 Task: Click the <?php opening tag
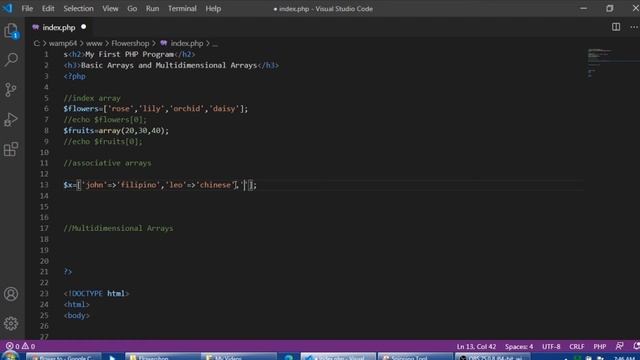[75, 76]
